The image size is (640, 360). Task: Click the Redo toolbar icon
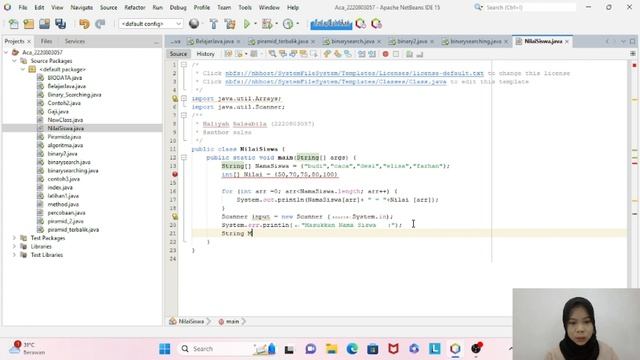point(100,24)
